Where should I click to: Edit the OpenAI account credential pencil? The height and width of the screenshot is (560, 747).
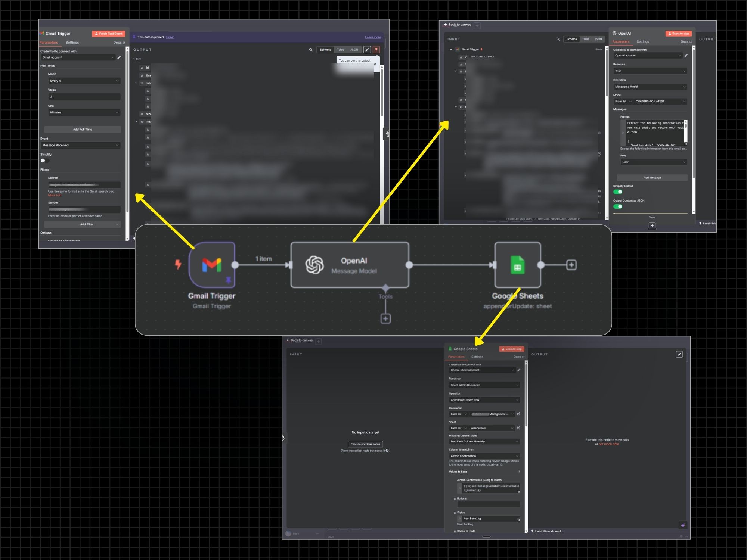[x=686, y=56]
